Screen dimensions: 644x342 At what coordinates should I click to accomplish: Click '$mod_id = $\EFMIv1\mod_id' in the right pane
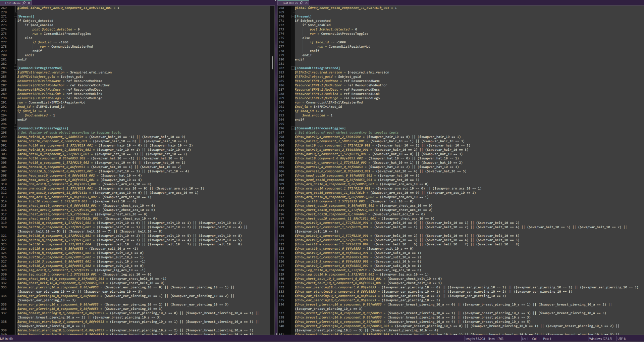(318, 107)
